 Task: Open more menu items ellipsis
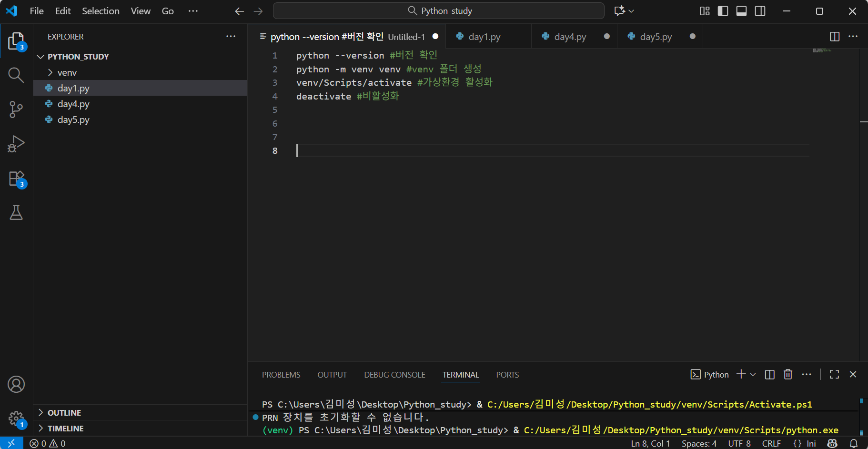pyautogui.click(x=193, y=11)
